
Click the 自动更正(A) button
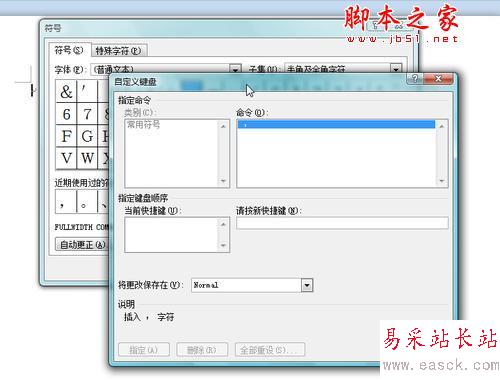tap(82, 244)
